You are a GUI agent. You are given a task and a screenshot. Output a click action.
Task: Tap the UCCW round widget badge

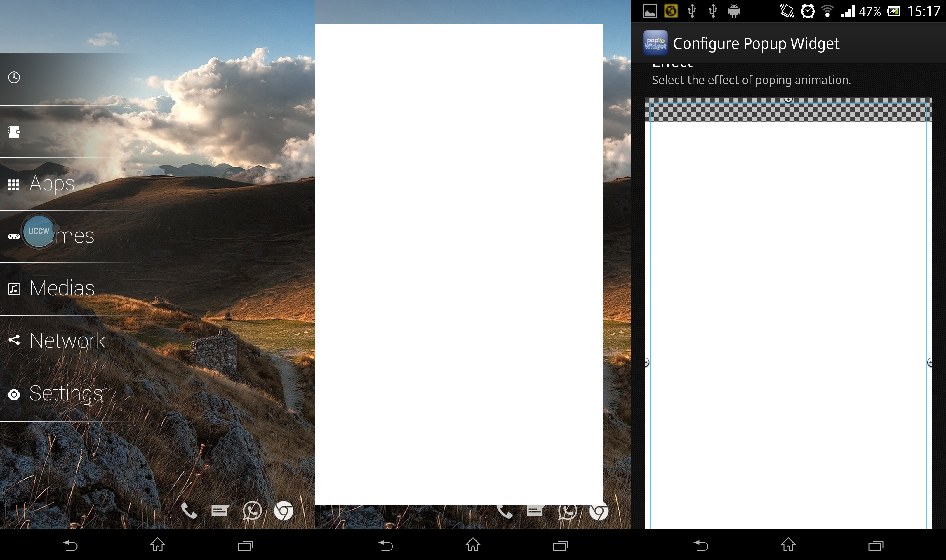(39, 231)
